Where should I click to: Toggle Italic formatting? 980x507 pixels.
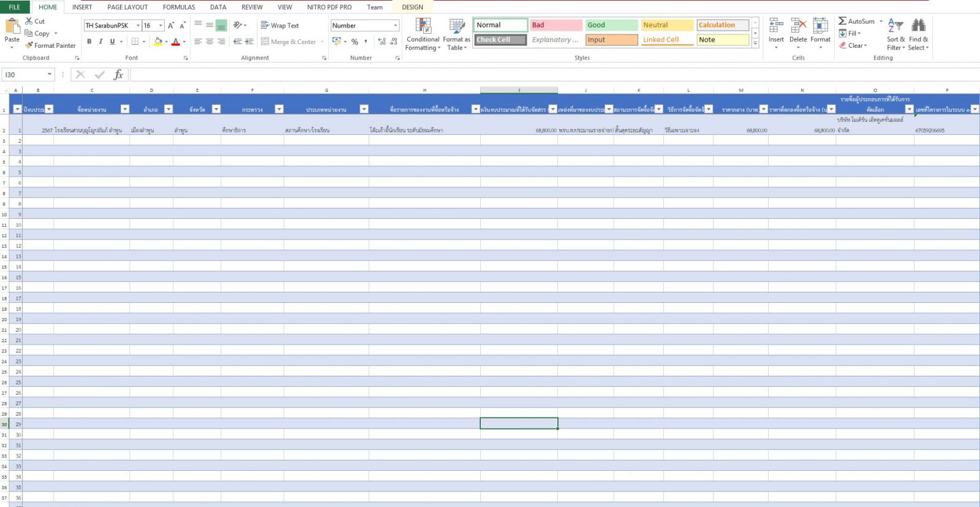(x=100, y=42)
